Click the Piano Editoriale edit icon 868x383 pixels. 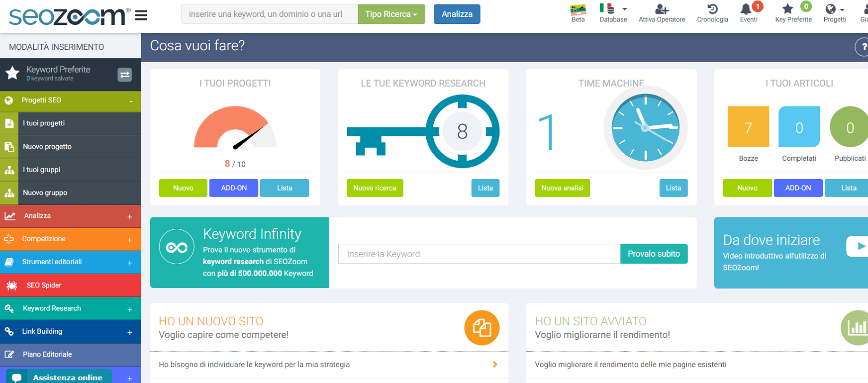[9, 355]
